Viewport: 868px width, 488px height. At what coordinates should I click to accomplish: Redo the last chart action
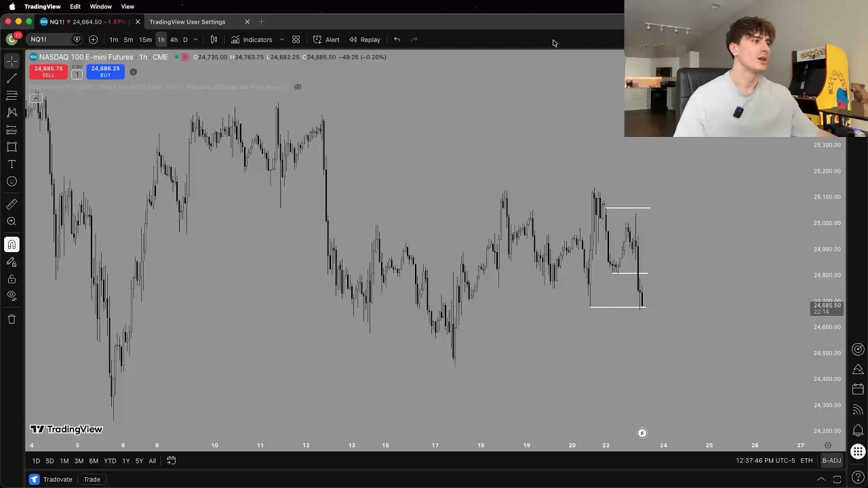[414, 39]
